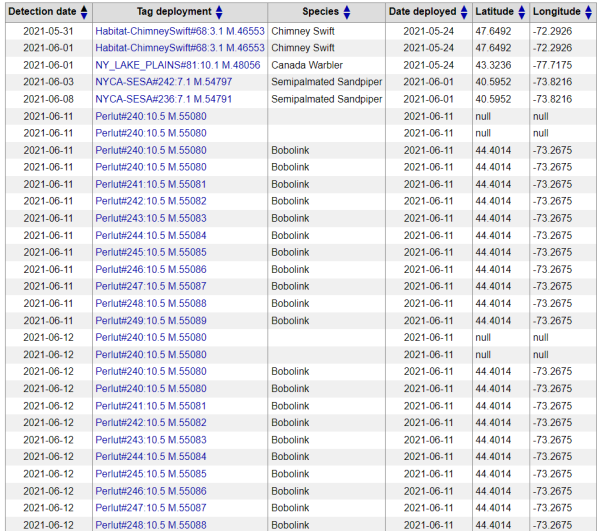Open Perlut#241 link detected on 2021-06-11
Image resolution: width=600 pixels, height=531 pixels.
tap(151, 184)
